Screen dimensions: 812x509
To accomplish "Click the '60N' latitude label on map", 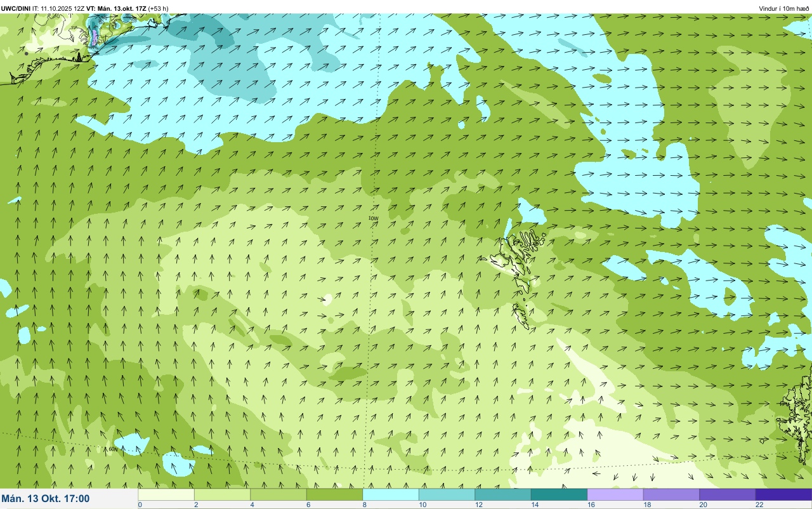I will click(x=112, y=449).
